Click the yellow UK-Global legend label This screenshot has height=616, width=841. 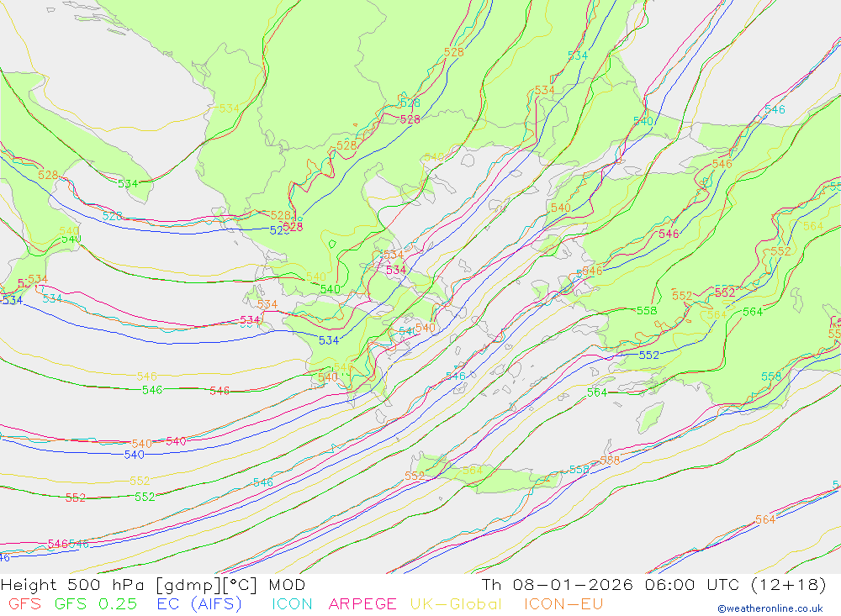[x=456, y=603]
